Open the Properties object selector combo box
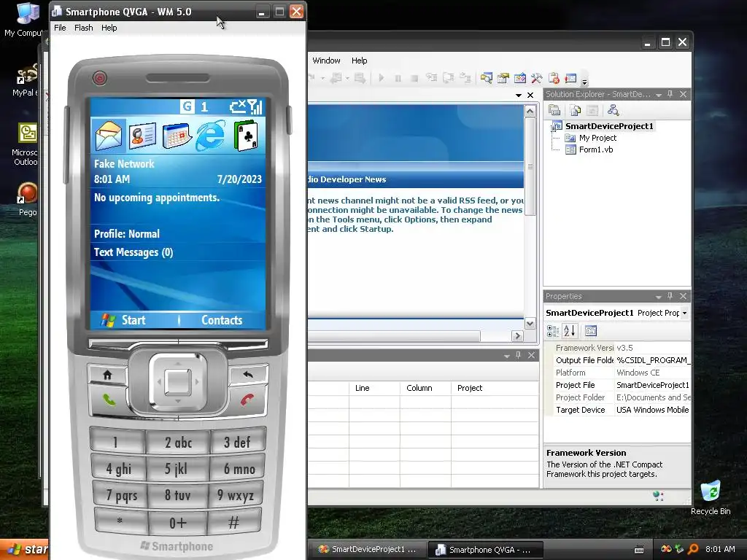Image resolution: width=747 pixels, height=560 pixels. (x=617, y=313)
